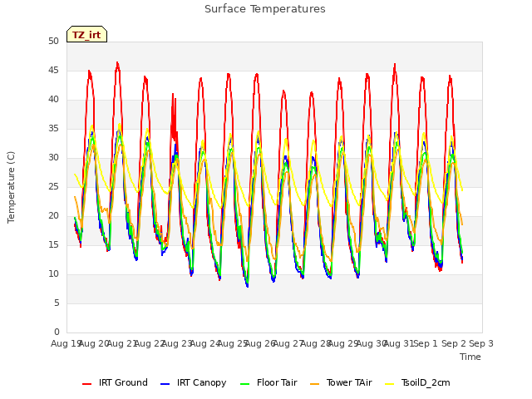Screen dimensions: 532x399
Task: Click the IRT Ground peak on Aug 31
Action: click(x=395, y=64)
